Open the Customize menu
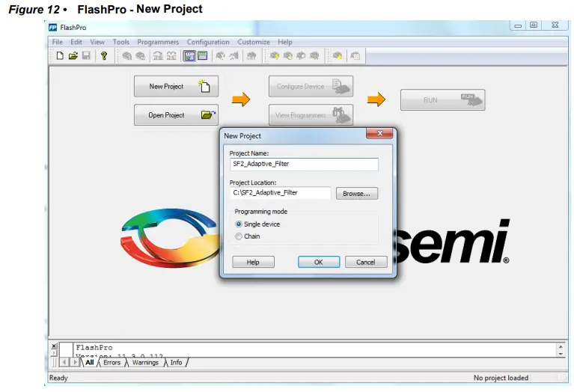The image size is (574, 392). pos(253,42)
